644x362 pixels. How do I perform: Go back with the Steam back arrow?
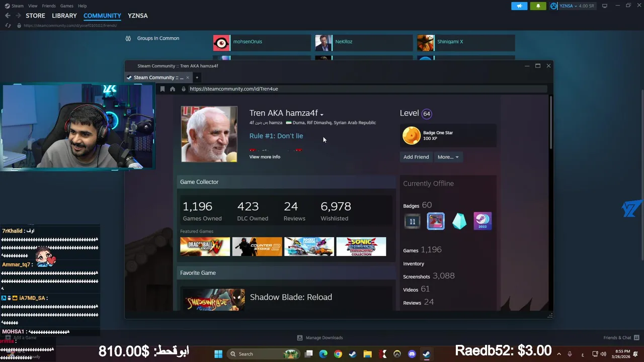click(x=8, y=16)
